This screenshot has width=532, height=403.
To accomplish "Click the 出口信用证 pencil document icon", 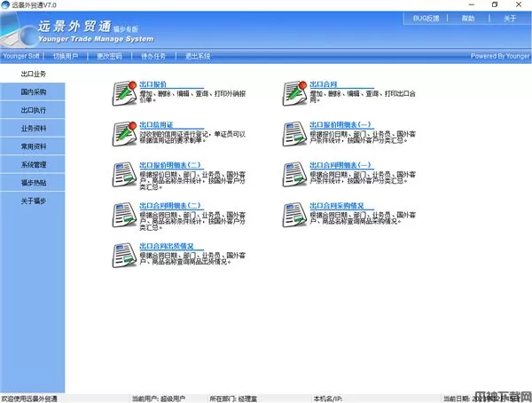I will pos(124,134).
